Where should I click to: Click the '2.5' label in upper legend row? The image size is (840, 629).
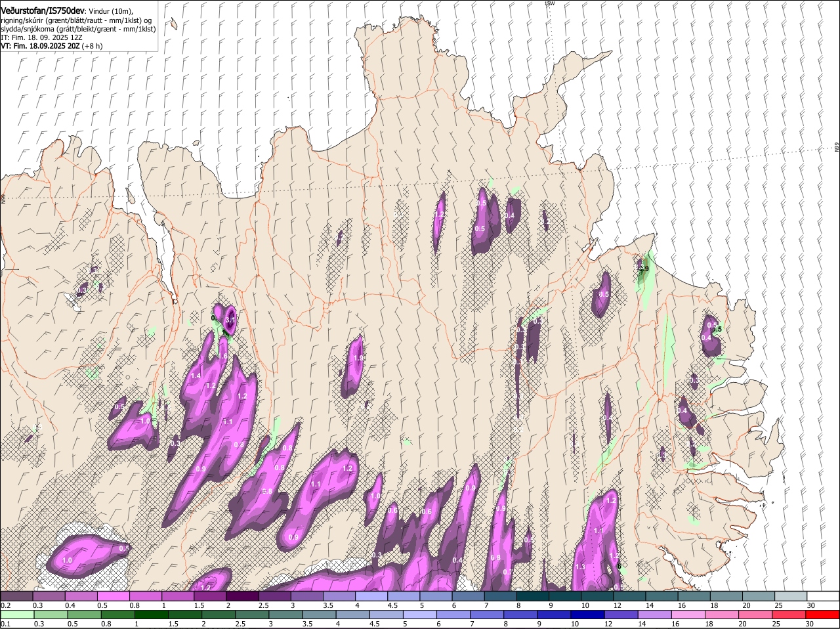pos(263,605)
